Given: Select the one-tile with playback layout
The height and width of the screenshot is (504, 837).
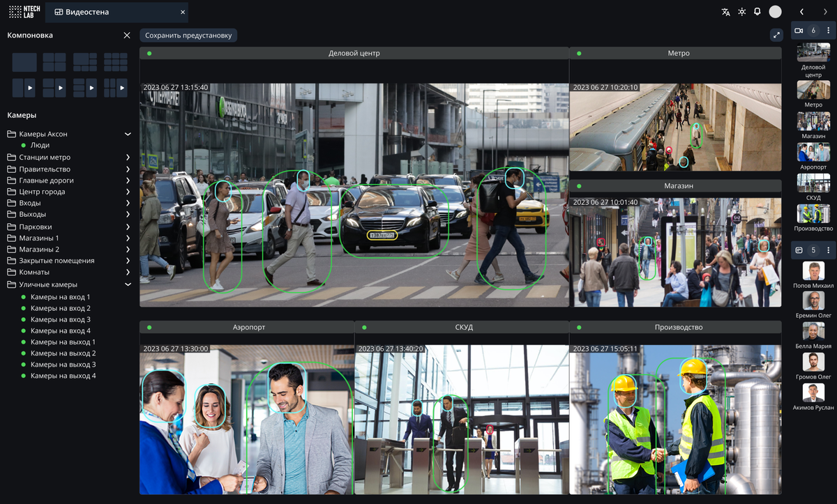Looking at the screenshot, I should (24, 88).
